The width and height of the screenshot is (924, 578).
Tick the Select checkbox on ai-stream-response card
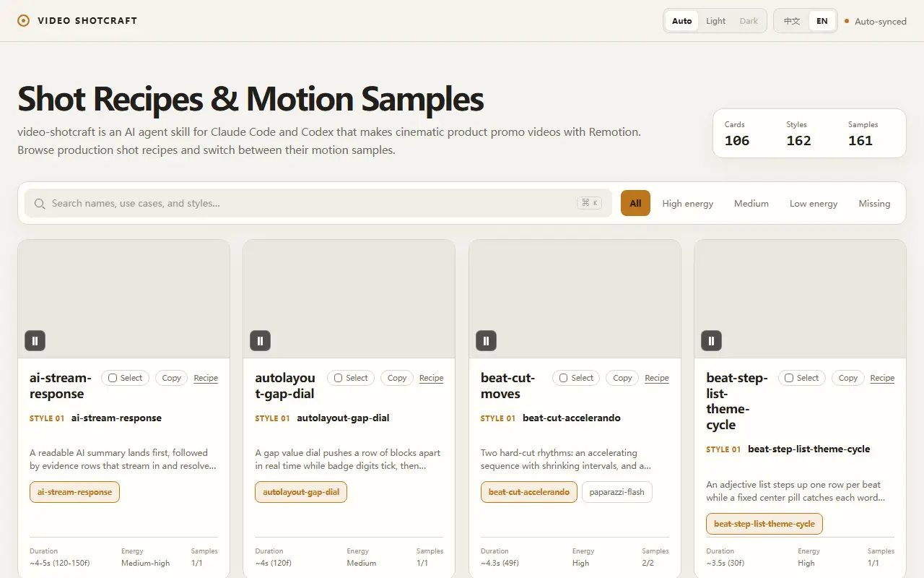113,378
